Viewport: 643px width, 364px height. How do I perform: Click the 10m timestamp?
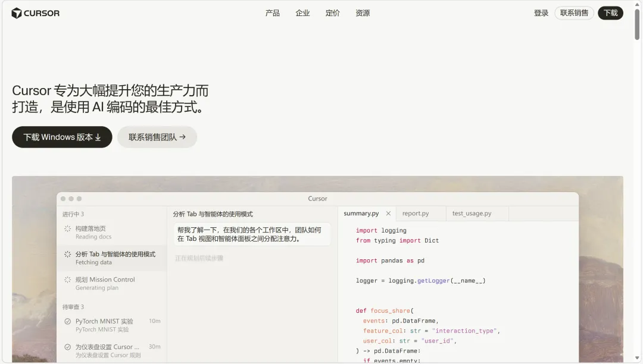click(155, 321)
